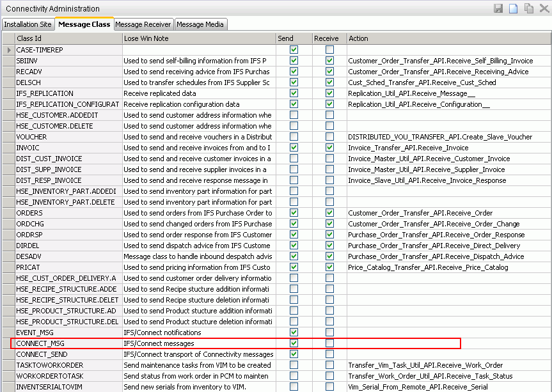
Task: Click the Duplicate record icon
Action: (x=529, y=8)
